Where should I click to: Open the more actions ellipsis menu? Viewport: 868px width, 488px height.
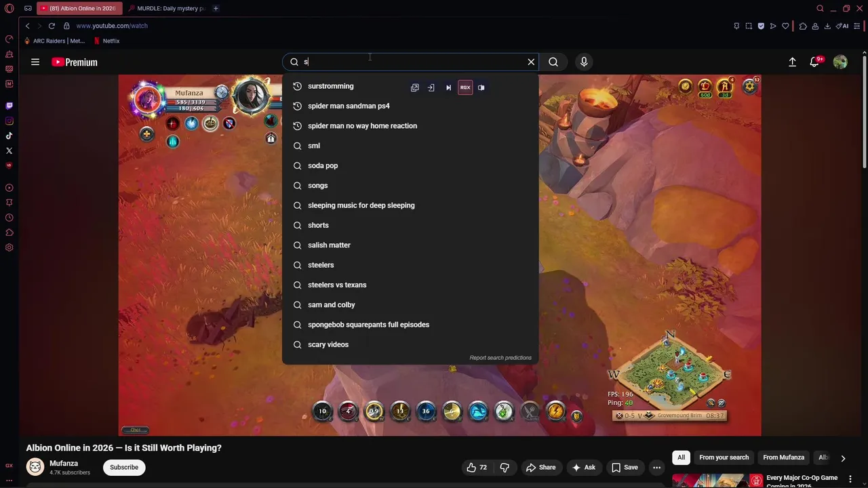(656, 467)
